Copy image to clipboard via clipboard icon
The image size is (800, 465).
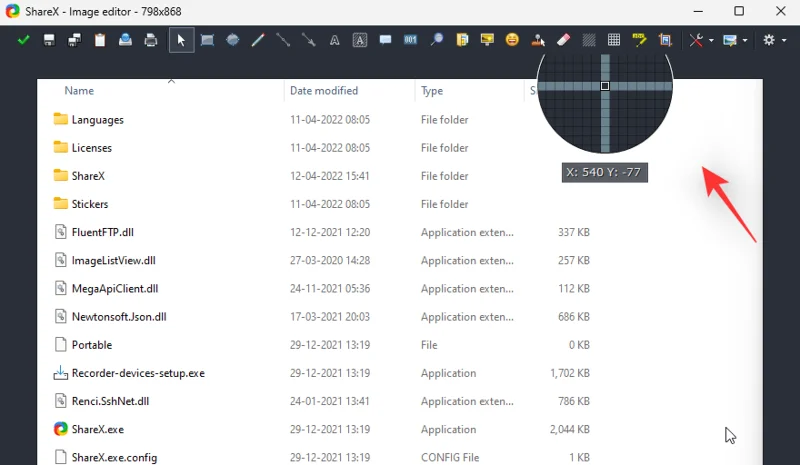point(100,40)
